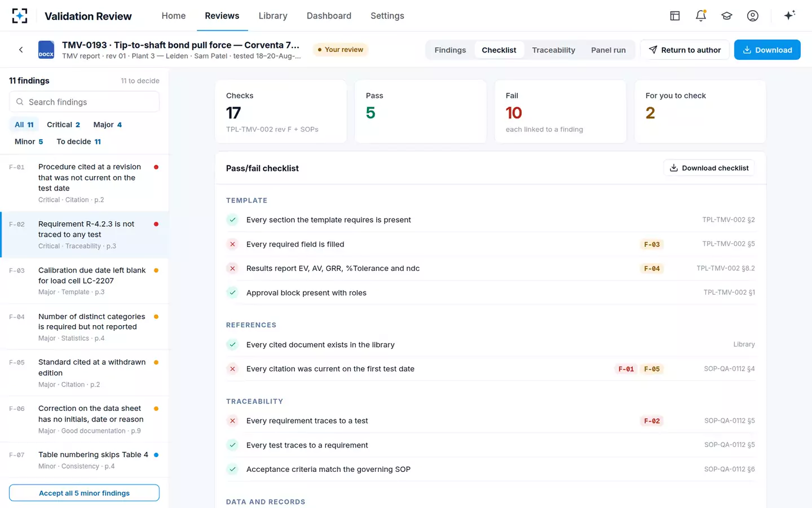Click the sparkle AI assistant icon
Screen dimensions: 812x508
(x=789, y=15)
